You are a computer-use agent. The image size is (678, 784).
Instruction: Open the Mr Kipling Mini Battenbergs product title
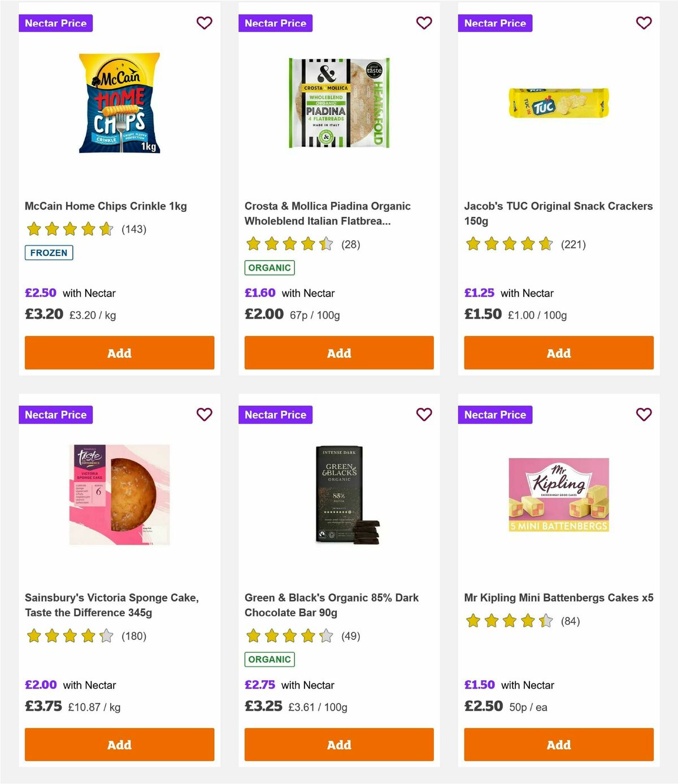coord(559,597)
